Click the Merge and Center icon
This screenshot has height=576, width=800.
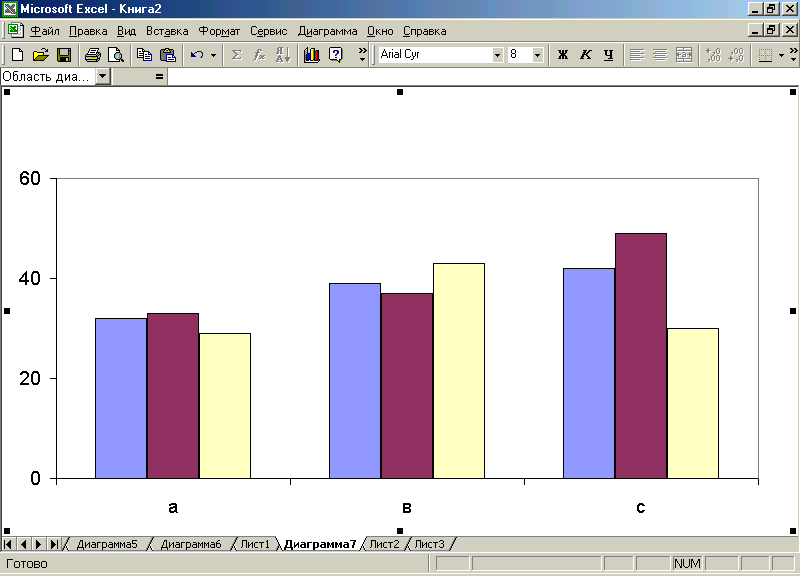(684, 55)
